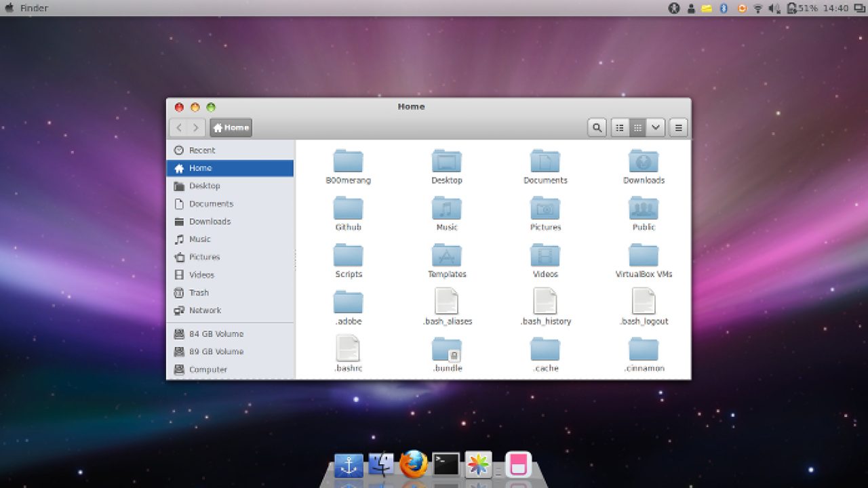This screenshot has height=488, width=868.
Task: Select Downloads in the sidebar
Action: coord(230,222)
